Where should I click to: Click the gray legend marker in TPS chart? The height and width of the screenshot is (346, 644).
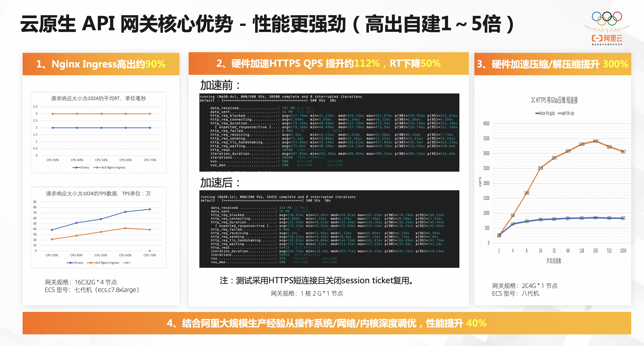coord(127,263)
